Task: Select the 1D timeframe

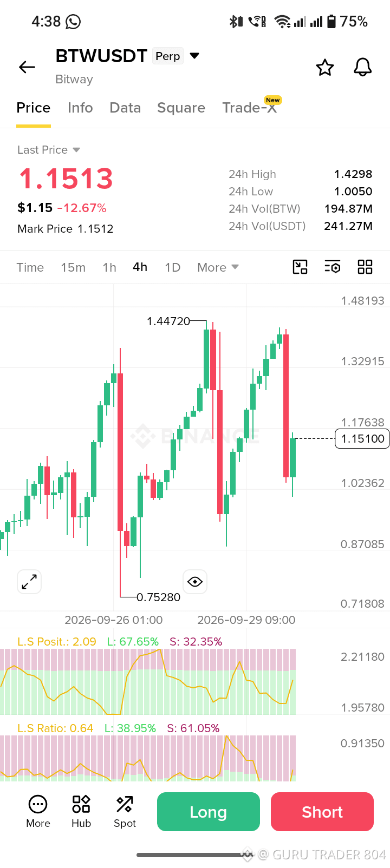Action: tap(172, 267)
